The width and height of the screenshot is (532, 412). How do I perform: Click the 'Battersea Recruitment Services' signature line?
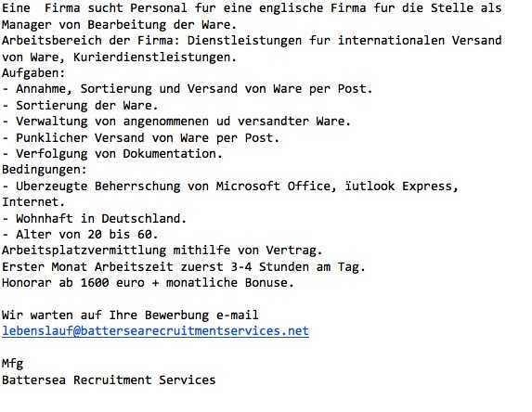[109, 380]
